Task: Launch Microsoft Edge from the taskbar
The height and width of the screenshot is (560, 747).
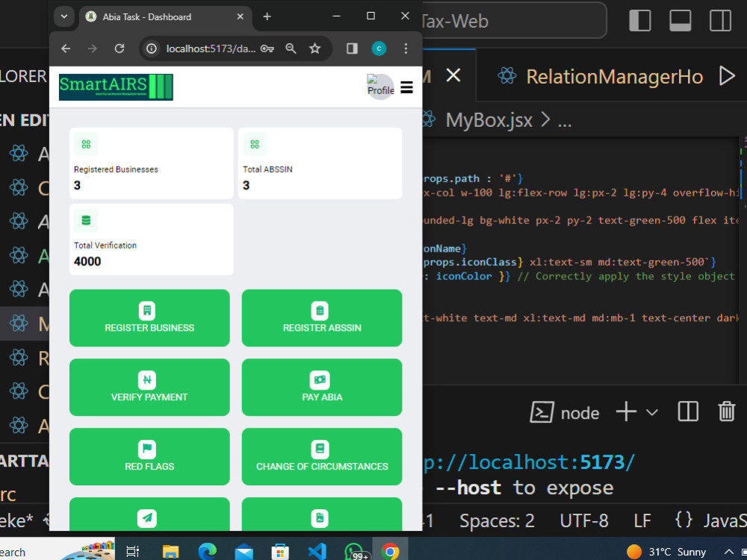Action: click(207, 552)
